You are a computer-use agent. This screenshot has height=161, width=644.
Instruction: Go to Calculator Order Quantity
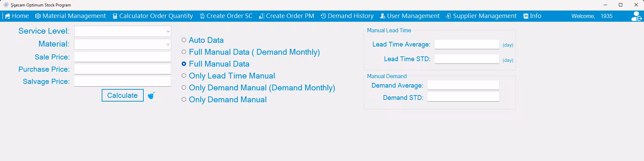[153, 16]
